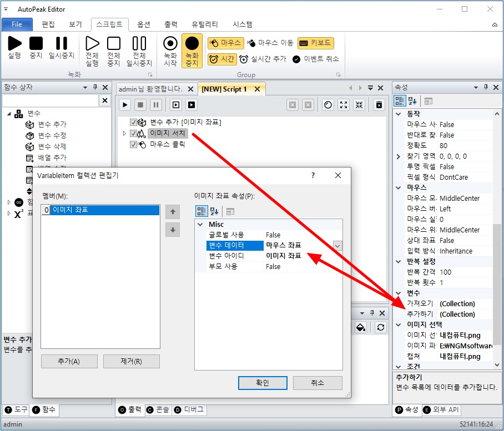Toggle the 마우스 recording option
This screenshot has width=504, height=431.
pyautogui.click(x=226, y=43)
